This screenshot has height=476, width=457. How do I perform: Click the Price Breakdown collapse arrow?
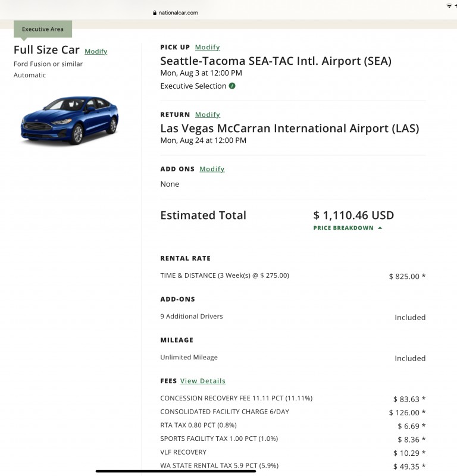coord(380,228)
